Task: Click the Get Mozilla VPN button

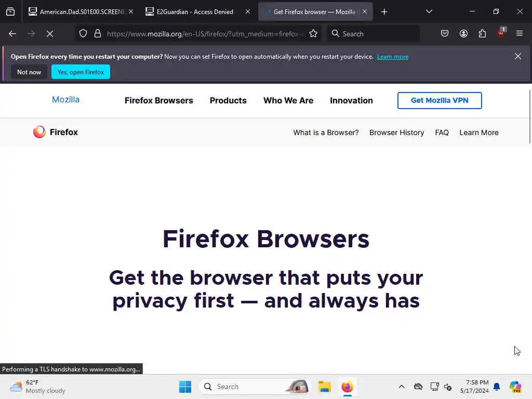Action: [x=440, y=100]
